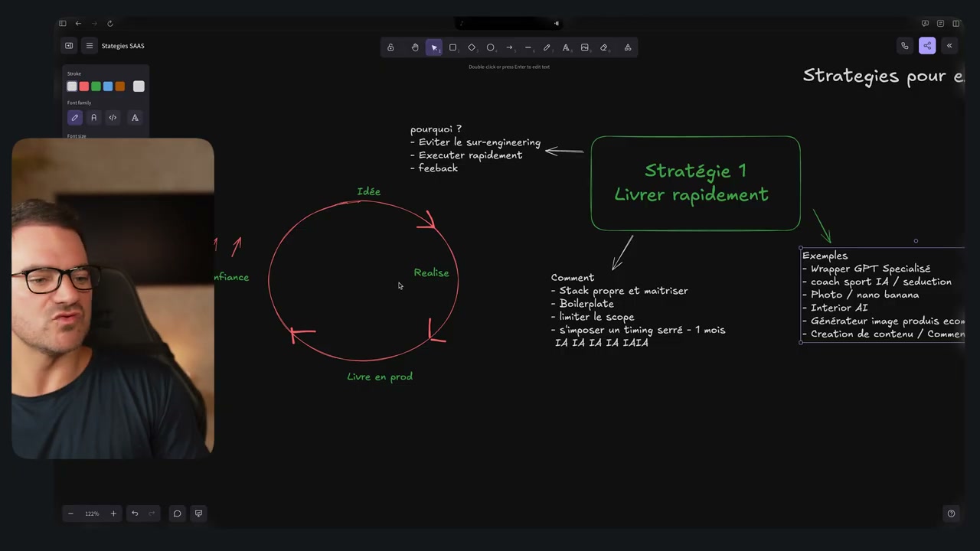Select the Selection arrow tool
Screen dimensions: 980x551
pyautogui.click(x=434, y=47)
